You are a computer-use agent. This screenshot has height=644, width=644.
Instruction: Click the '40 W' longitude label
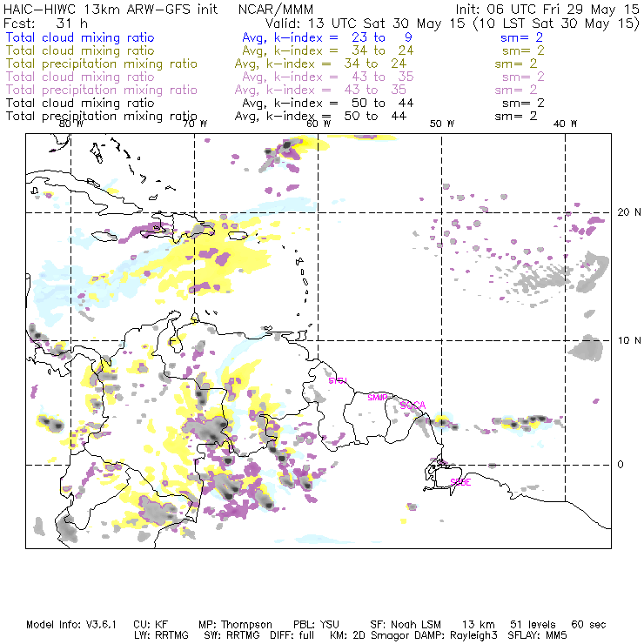pyautogui.click(x=565, y=124)
